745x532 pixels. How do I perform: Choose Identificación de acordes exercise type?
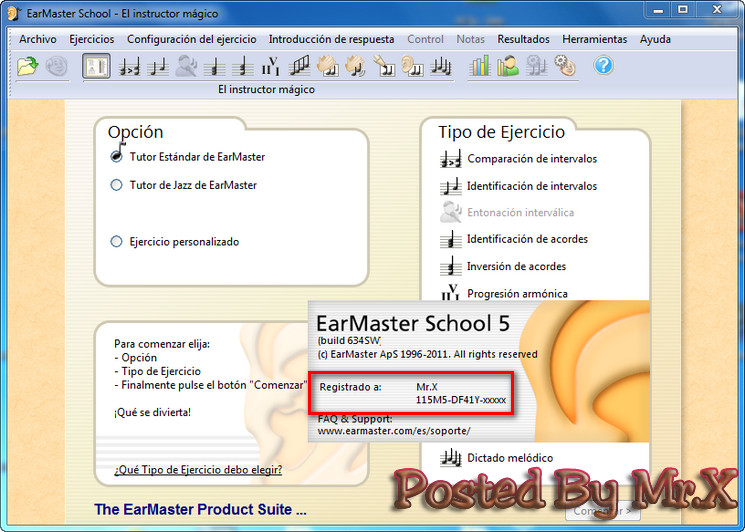(514, 239)
